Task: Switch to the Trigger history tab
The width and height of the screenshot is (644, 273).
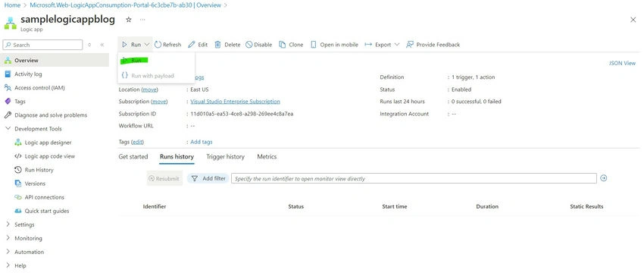Action: [x=225, y=157]
